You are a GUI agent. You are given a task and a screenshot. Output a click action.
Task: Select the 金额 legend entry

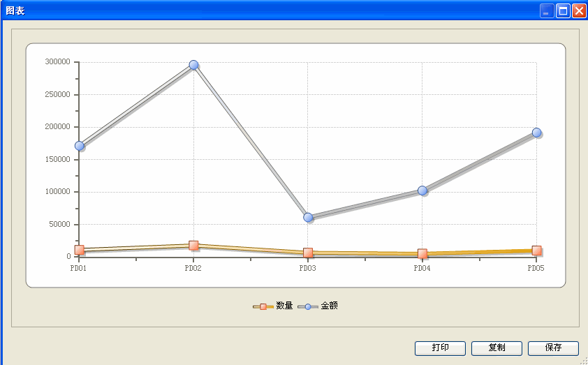[318, 306]
